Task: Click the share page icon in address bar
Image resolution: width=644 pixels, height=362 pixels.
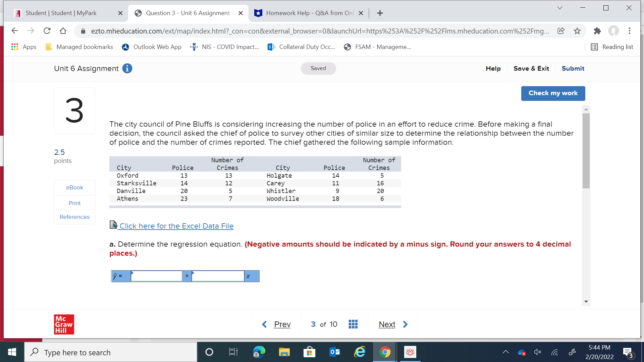Action: coord(561,31)
